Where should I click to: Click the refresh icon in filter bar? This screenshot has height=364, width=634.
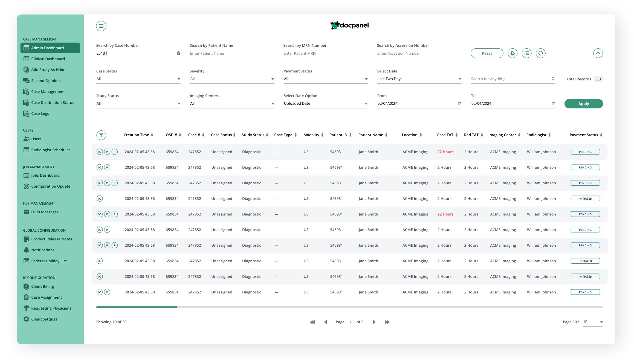click(x=540, y=53)
